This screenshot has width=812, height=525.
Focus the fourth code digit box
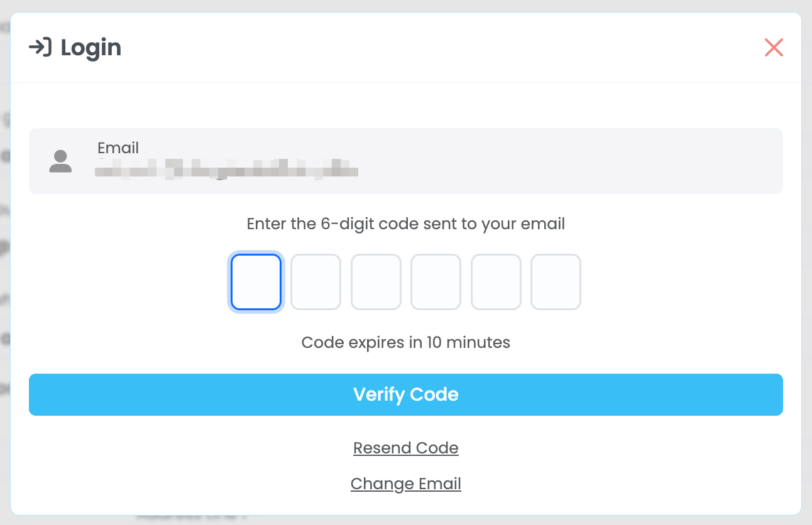436,282
